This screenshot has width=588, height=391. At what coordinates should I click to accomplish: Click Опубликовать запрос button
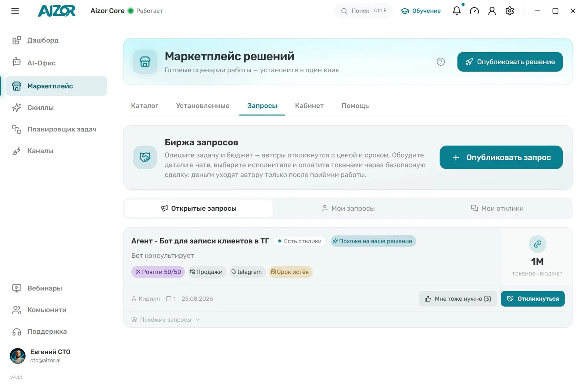(501, 158)
